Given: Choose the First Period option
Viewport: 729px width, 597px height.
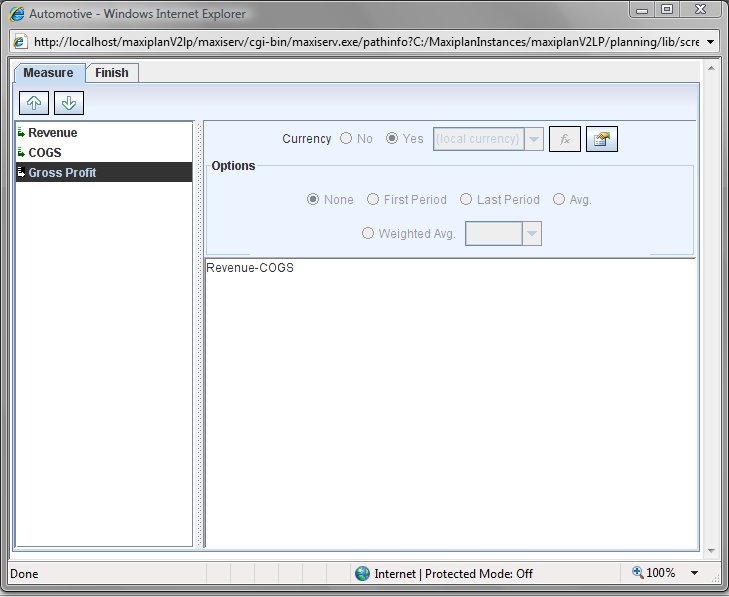Looking at the screenshot, I should point(373,200).
